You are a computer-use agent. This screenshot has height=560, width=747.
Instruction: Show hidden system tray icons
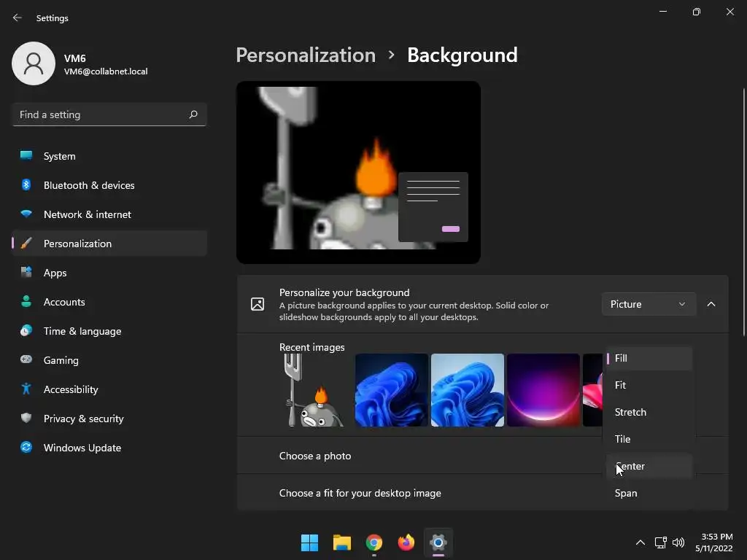pos(640,542)
